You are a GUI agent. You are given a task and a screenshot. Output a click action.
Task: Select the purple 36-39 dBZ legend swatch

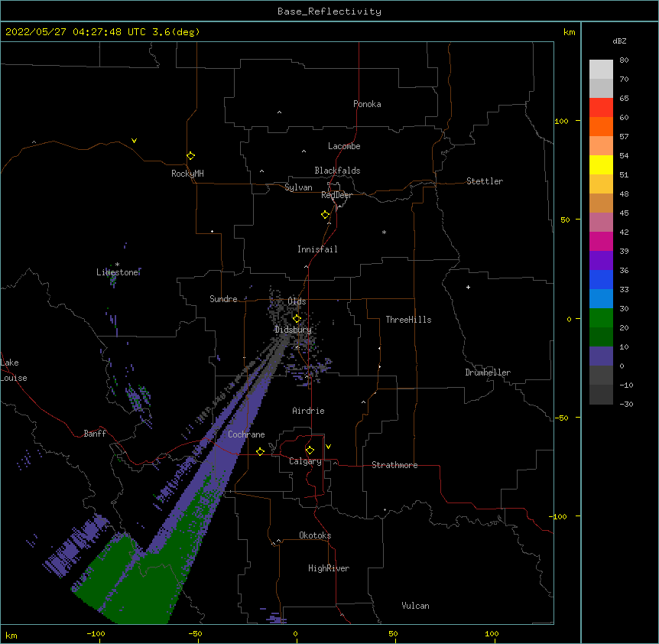(x=601, y=261)
